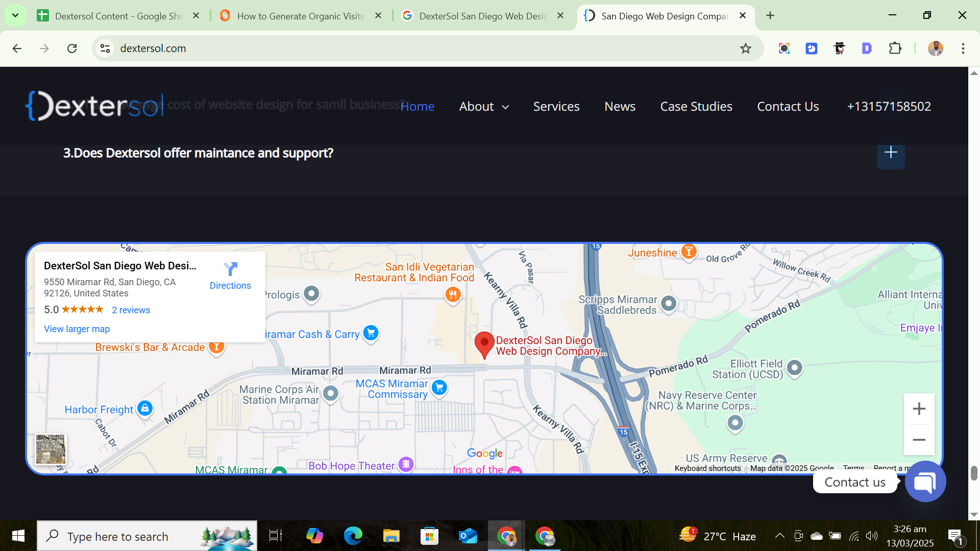Open the volume control in tray
Image resolution: width=980 pixels, height=551 pixels.
click(x=872, y=536)
